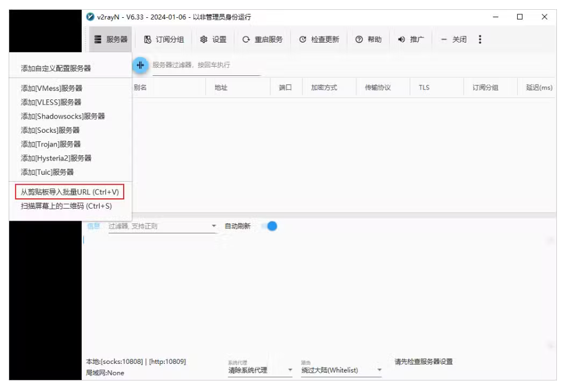Expand the 系统代理 system proxy dropdown
This screenshot has height=384, width=588.
(x=290, y=370)
